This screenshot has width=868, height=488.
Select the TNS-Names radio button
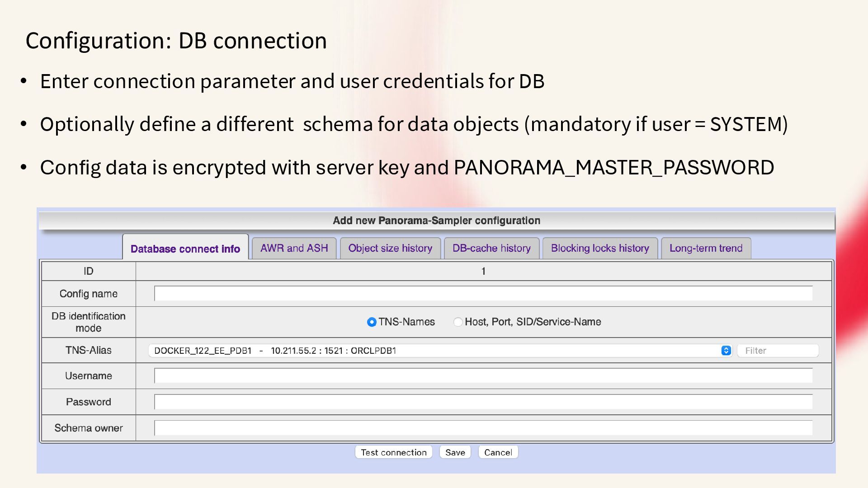coord(372,322)
